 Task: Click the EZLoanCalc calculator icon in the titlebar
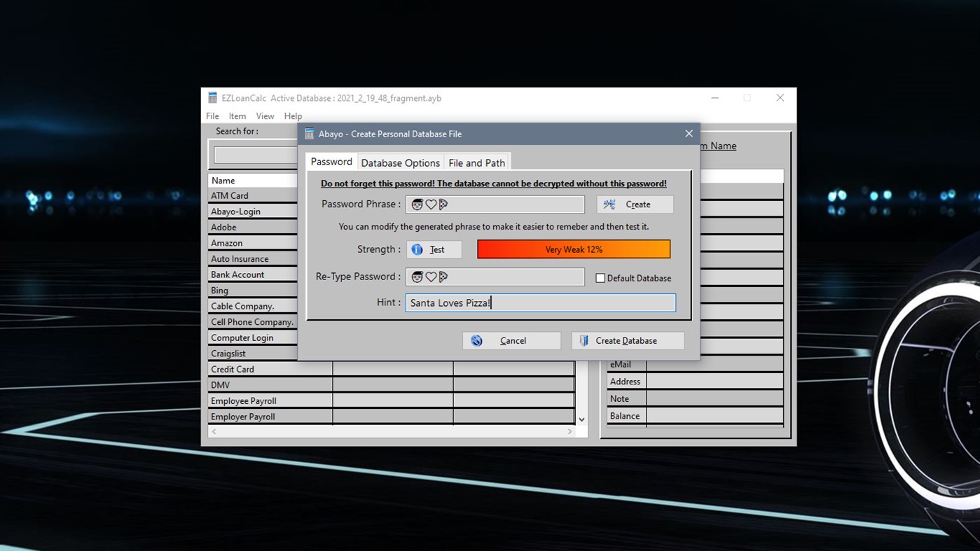point(212,97)
